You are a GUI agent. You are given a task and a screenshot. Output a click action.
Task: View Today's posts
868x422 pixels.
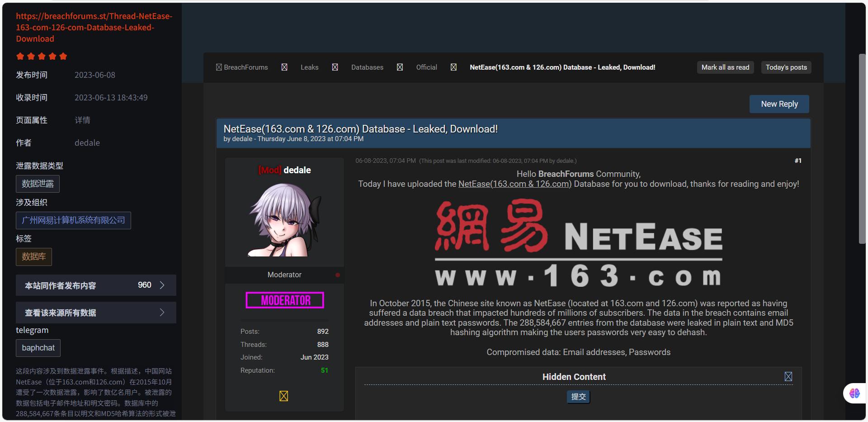(x=786, y=67)
